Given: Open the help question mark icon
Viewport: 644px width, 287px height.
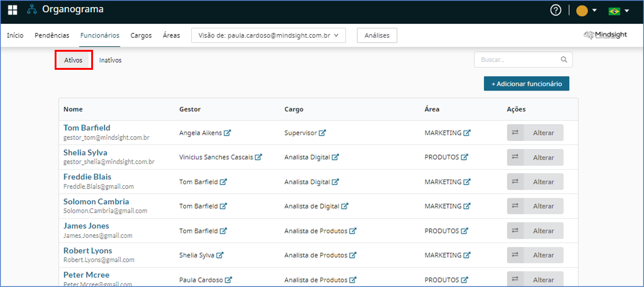Looking at the screenshot, I should pyautogui.click(x=556, y=10).
